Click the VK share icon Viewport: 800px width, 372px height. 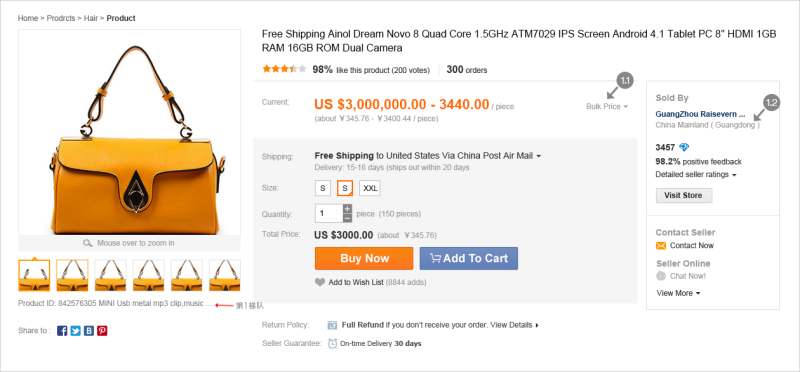[89, 331]
